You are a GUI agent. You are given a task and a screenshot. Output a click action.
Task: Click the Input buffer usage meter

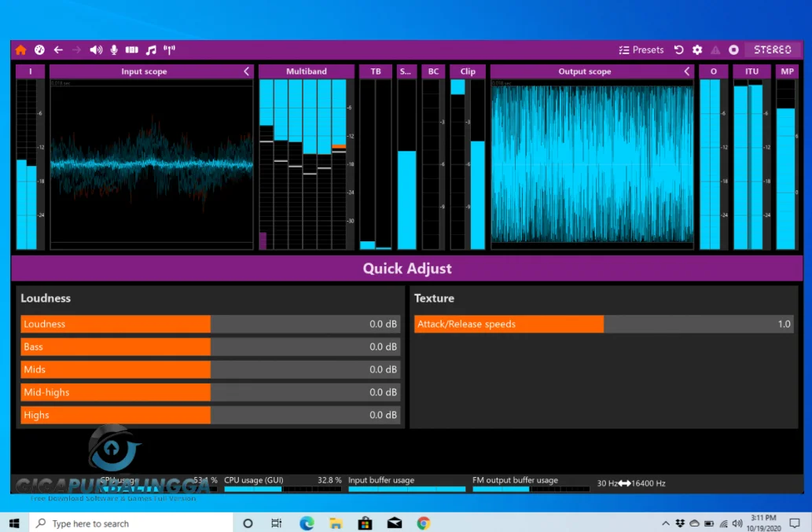[406, 484]
